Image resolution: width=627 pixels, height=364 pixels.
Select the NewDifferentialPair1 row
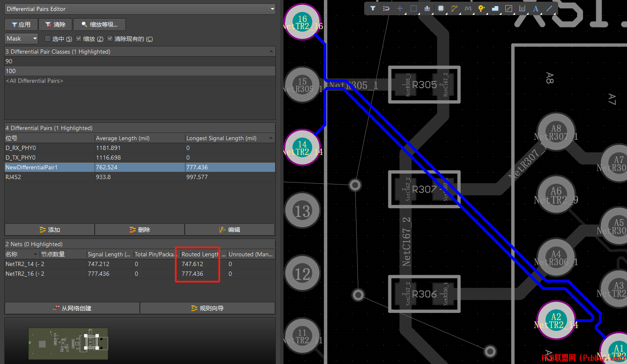coord(140,167)
